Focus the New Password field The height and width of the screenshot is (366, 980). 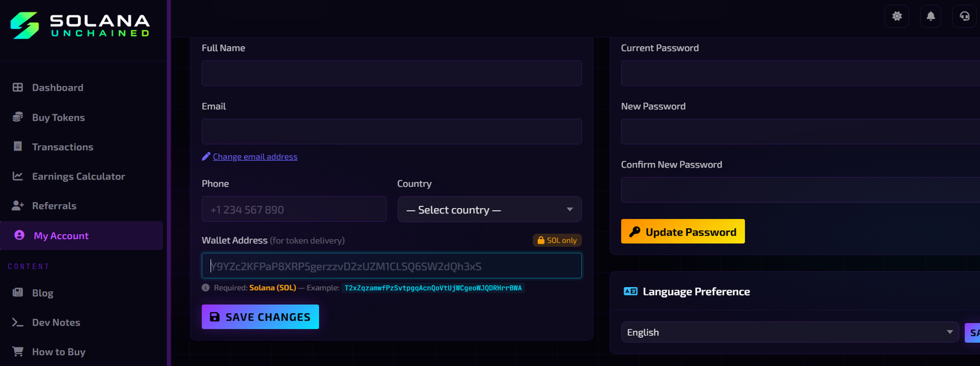point(801,132)
